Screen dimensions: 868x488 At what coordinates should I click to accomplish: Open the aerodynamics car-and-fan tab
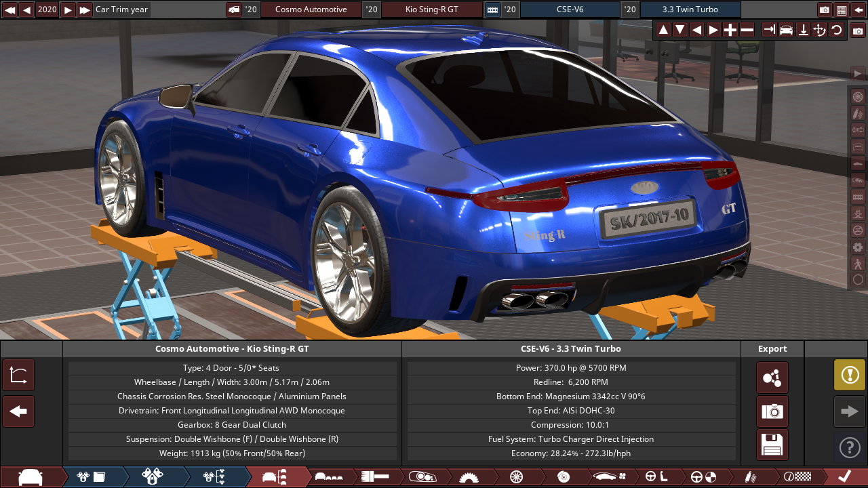(x=609, y=477)
